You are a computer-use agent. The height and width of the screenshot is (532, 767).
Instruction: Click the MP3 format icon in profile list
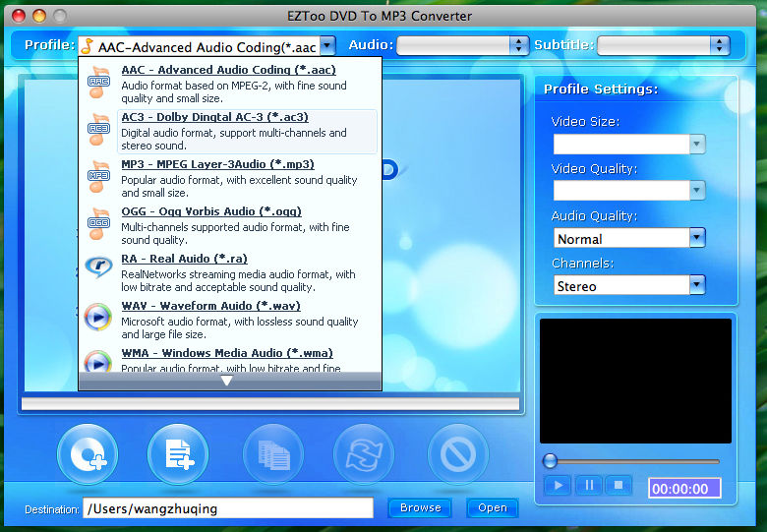coord(98,176)
